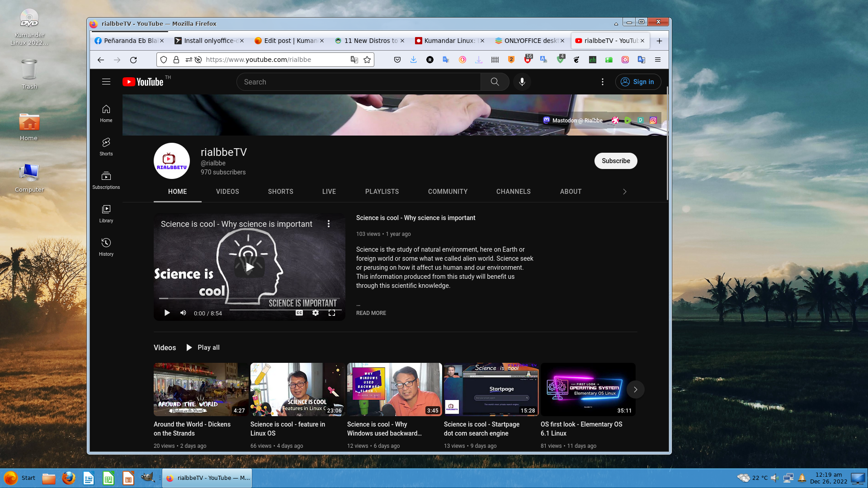Switch to the COMMUNITY tab
This screenshot has height=488, width=868.
(x=448, y=192)
